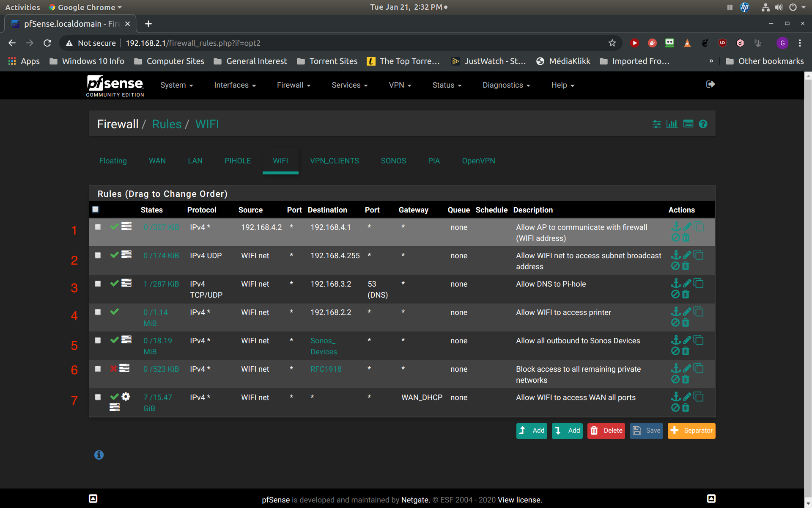Click the pfSense Community Edition logo
812x508 pixels.
coord(115,86)
